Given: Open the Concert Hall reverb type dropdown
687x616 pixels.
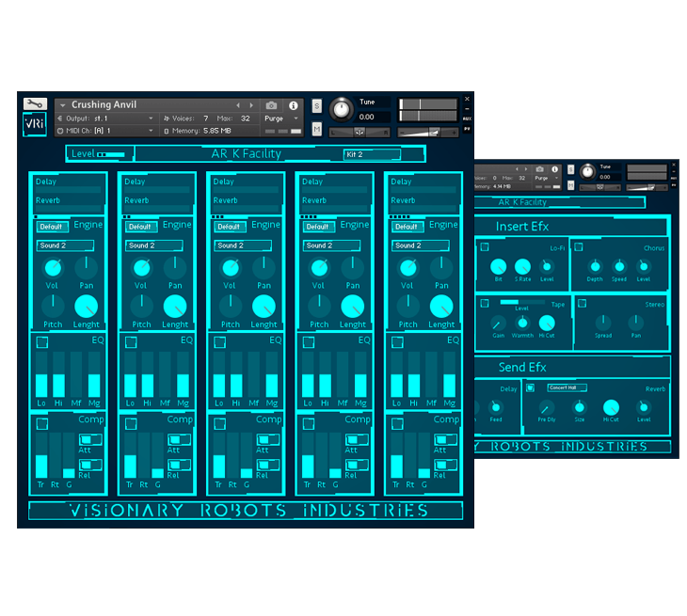Looking at the screenshot, I should coord(567,387).
